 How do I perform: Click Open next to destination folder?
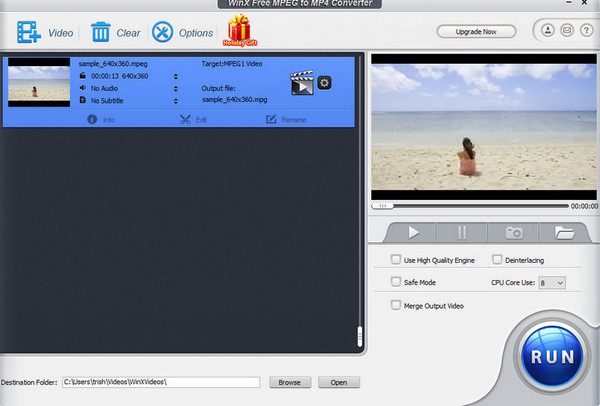[x=339, y=382]
